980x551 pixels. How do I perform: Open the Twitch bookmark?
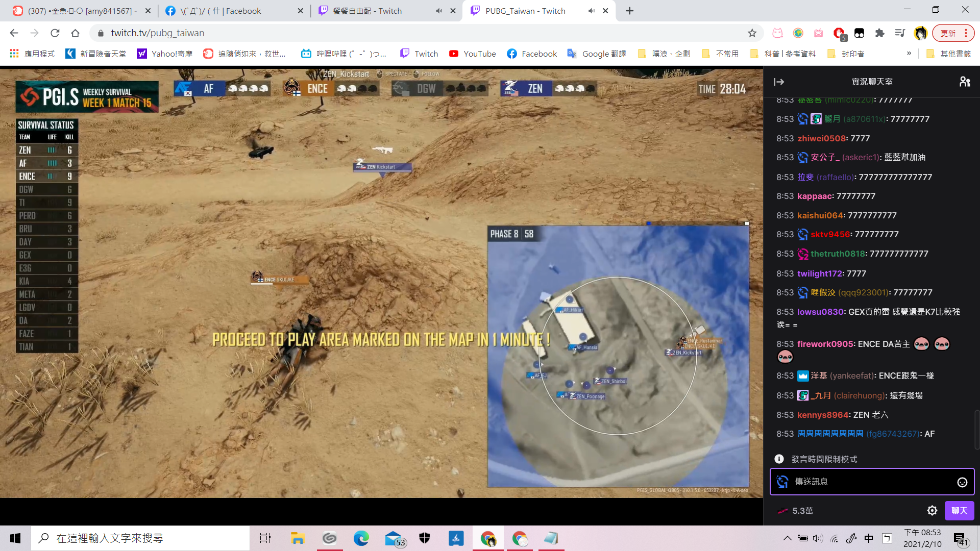coord(419,54)
